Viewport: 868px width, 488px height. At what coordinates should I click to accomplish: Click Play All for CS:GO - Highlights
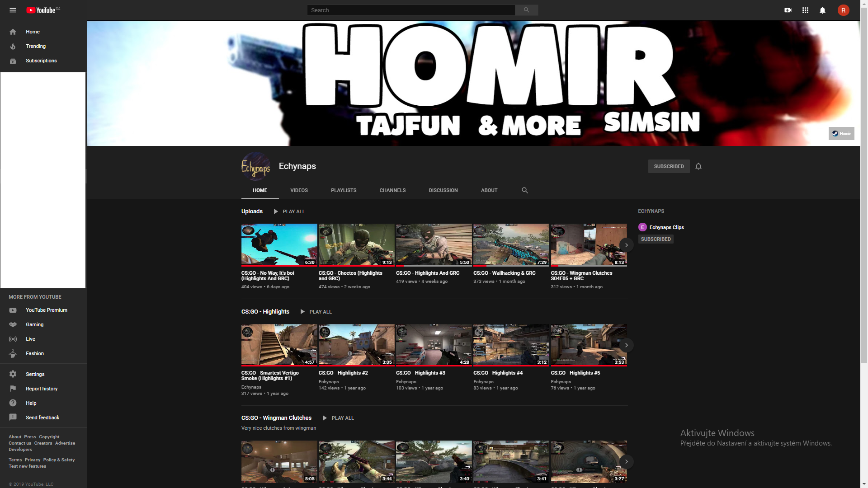point(316,312)
